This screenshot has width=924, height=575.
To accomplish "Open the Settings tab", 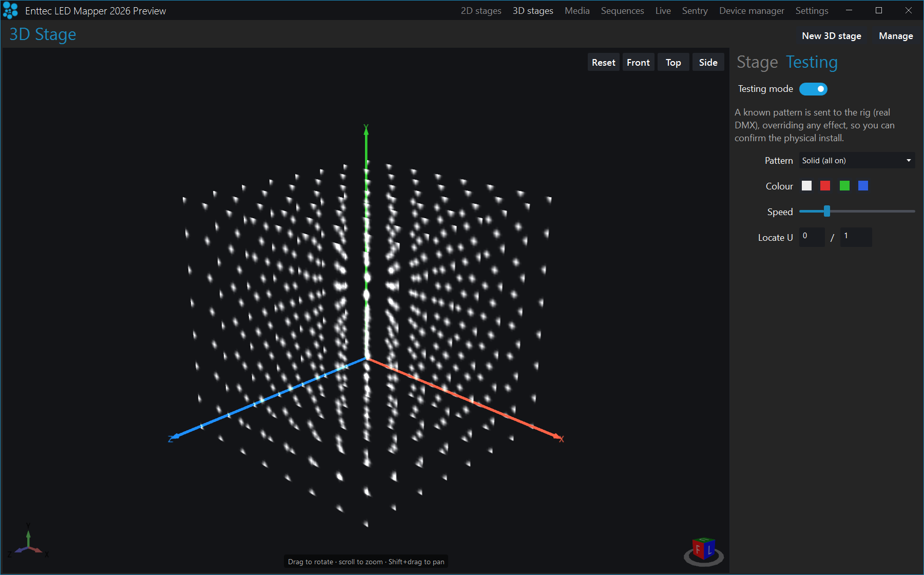I will [812, 11].
